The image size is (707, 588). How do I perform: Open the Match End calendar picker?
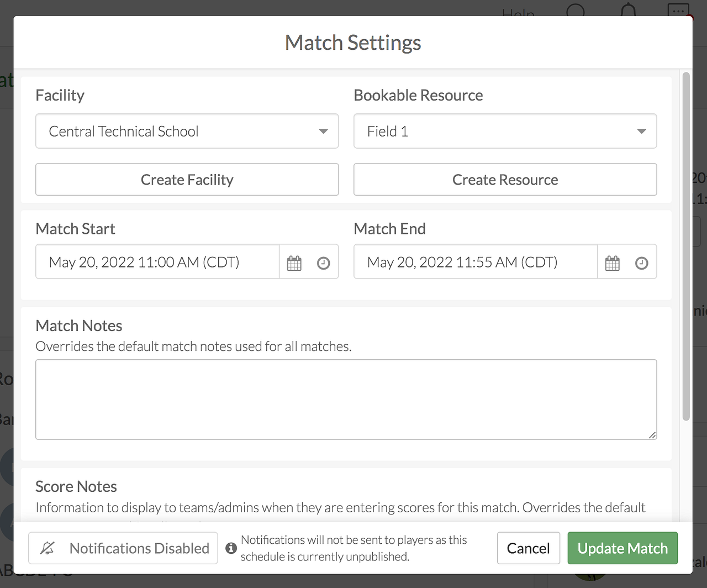click(x=613, y=263)
